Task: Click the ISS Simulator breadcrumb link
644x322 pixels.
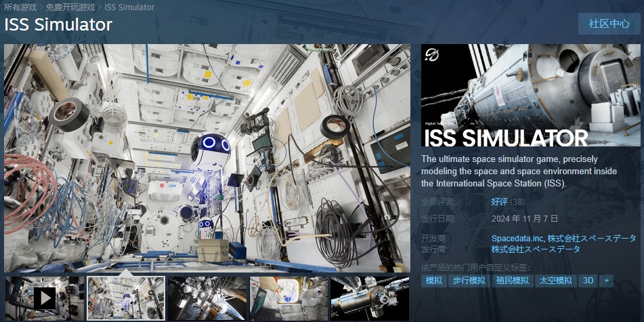Action: (x=129, y=7)
